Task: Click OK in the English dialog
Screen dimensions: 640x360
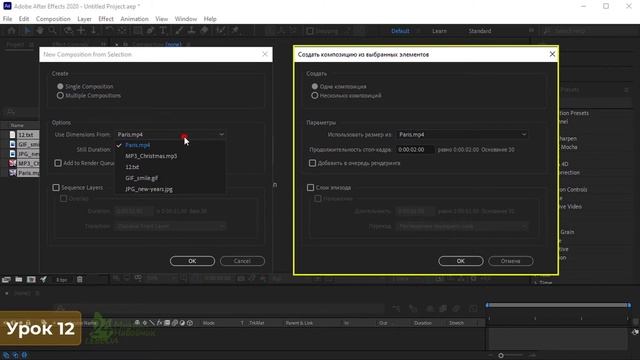Action: click(192, 261)
